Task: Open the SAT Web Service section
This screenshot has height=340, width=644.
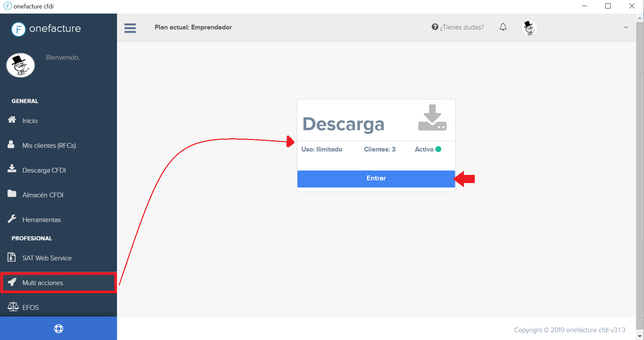Action: click(46, 258)
